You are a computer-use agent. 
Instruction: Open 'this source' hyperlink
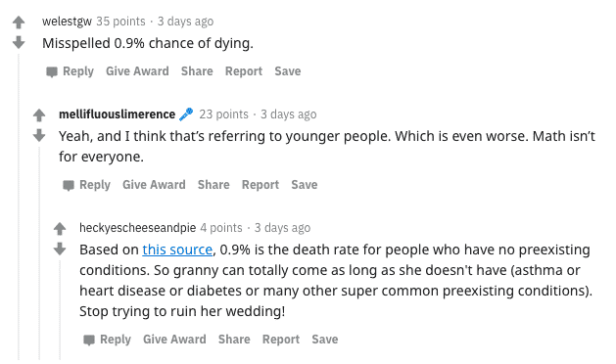tap(177, 250)
